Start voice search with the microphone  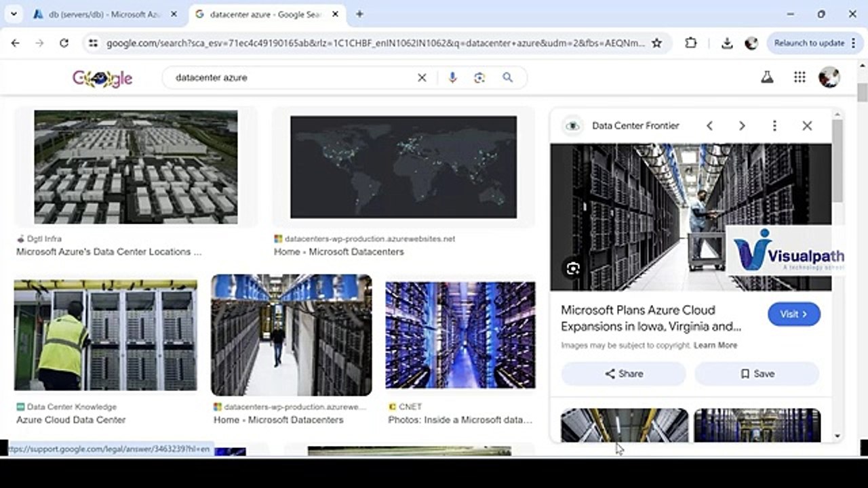tap(452, 78)
